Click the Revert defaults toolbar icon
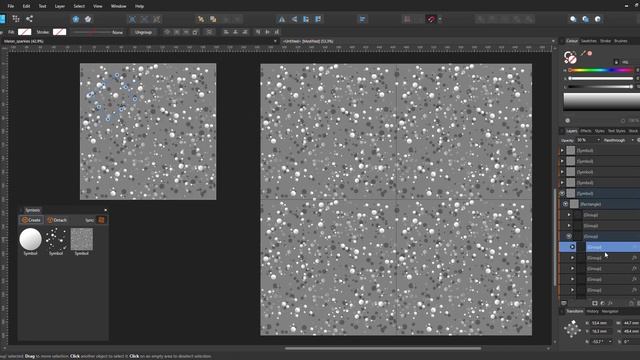The height and width of the screenshot is (360, 640). point(88,19)
